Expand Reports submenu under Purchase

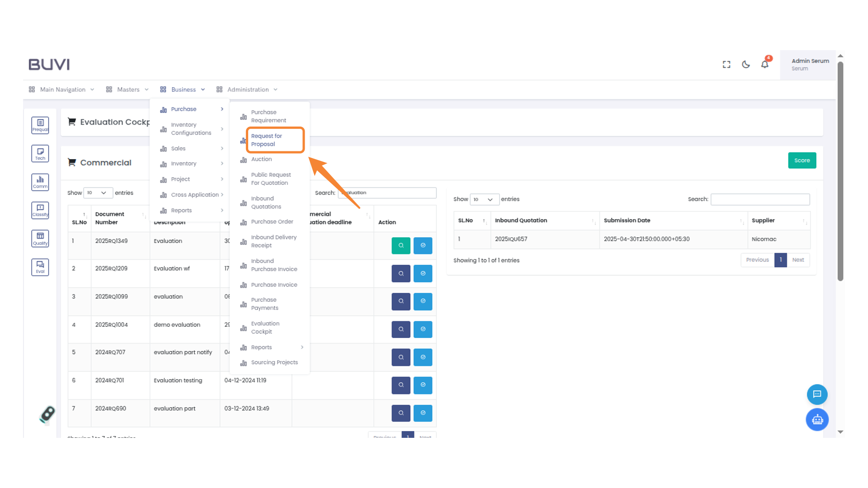(271, 347)
